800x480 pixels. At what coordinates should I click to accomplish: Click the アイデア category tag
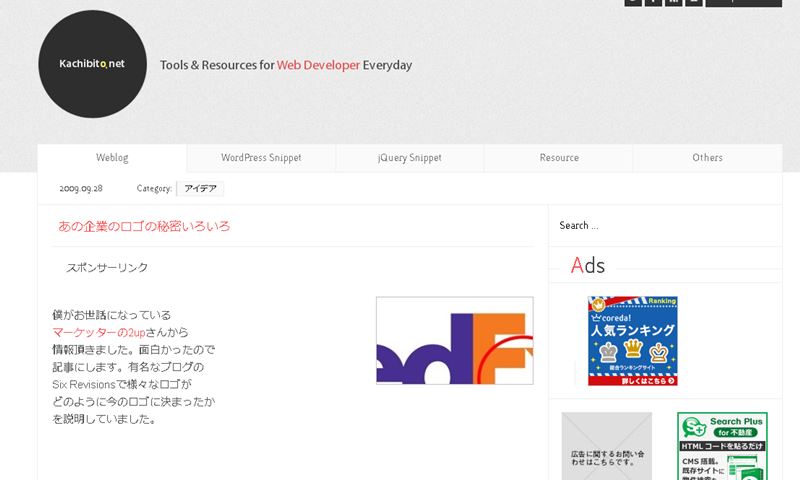[x=200, y=188]
